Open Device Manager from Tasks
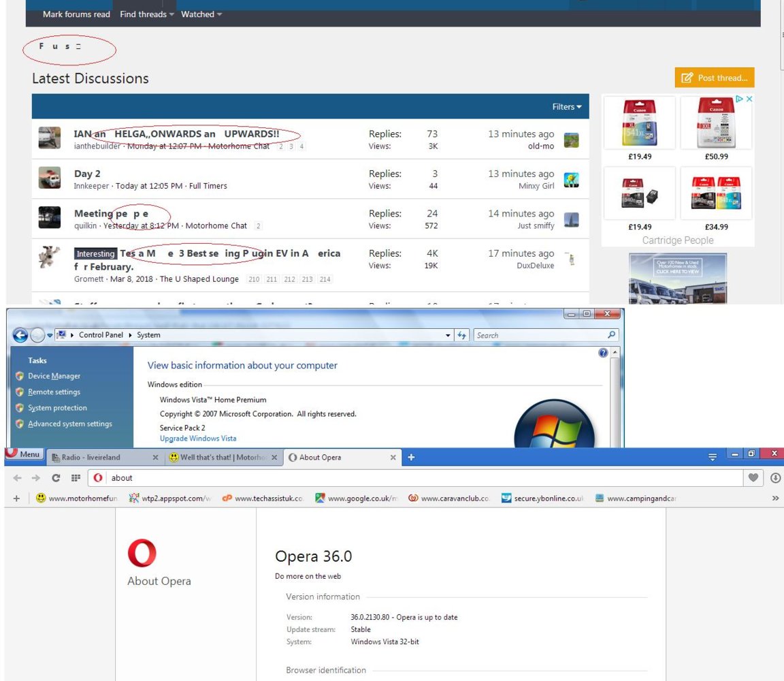This screenshot has height=681, width=784. click(x=54, y=376)
